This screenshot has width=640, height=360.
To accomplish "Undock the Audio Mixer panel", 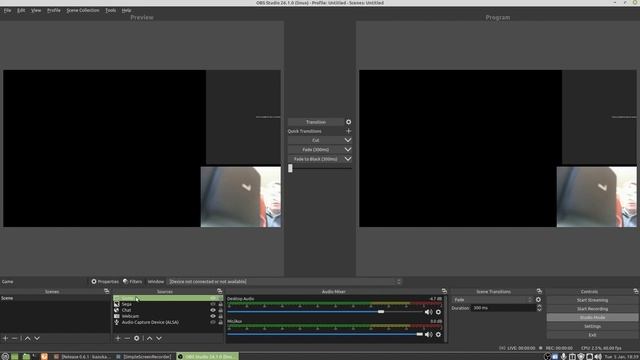I will tap(444, 291).
